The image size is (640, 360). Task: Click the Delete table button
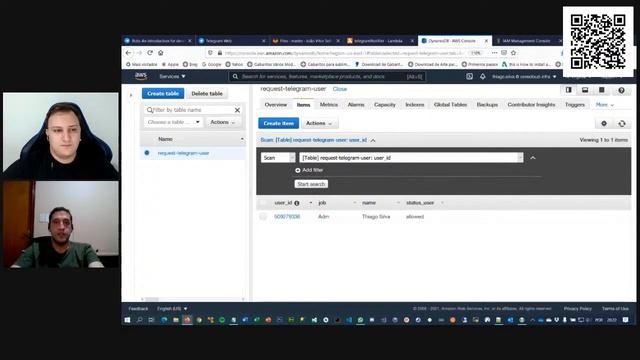207,93
